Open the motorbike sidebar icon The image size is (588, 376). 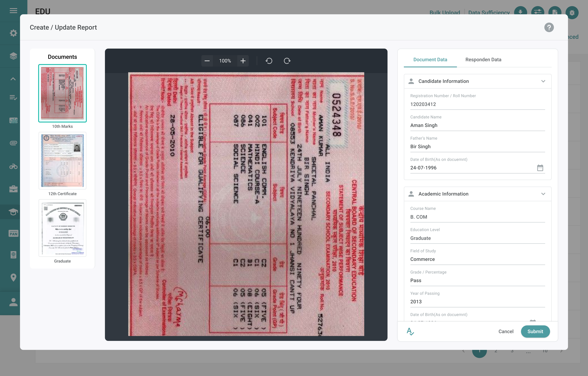coord(13,166)
